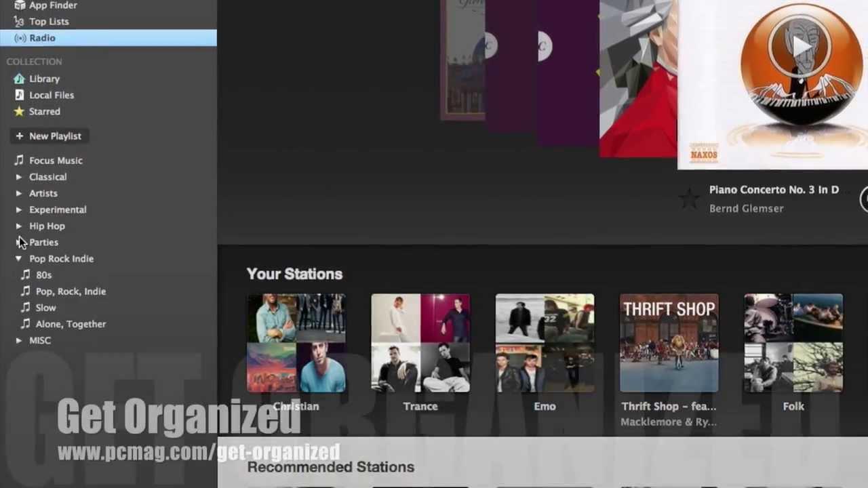Click the Local Files icon
The width and height of the screenshot is (868, 488).
19,95
